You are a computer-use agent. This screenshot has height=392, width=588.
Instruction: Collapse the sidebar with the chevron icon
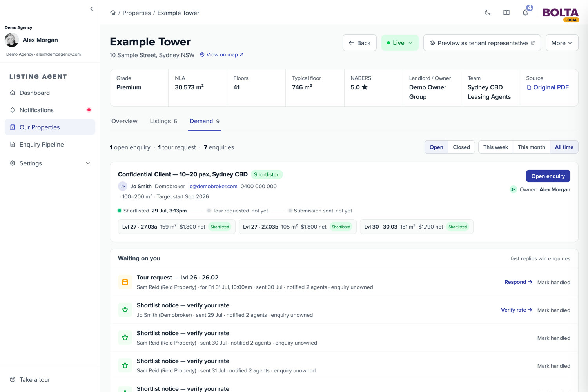point(91,9)
